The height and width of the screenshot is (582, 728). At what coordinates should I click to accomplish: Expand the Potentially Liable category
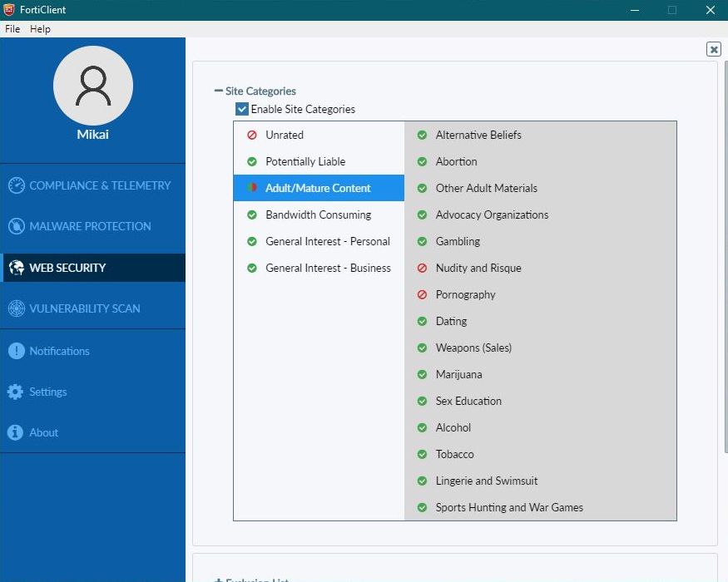[305, 161]
